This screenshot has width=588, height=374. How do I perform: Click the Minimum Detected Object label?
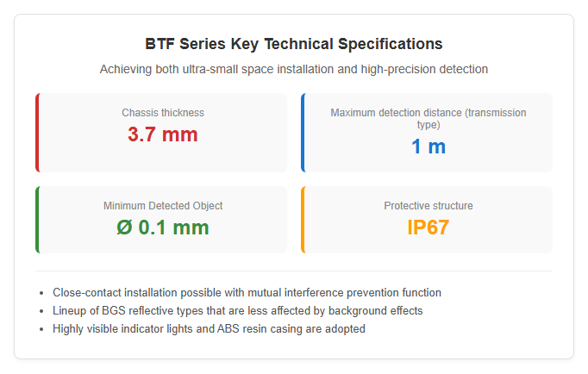point(163,206)
